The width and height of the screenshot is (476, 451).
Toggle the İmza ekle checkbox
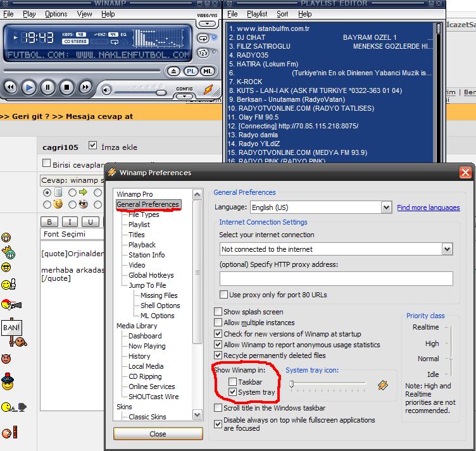pos(92,145)
